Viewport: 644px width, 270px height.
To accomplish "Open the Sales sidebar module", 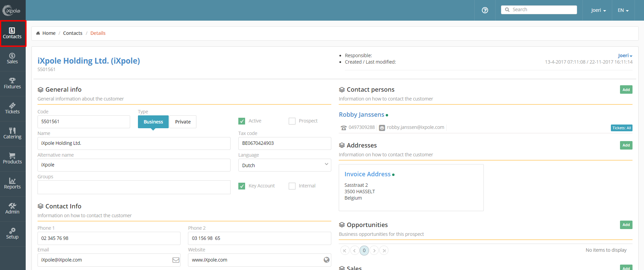I will coord(13,59).
